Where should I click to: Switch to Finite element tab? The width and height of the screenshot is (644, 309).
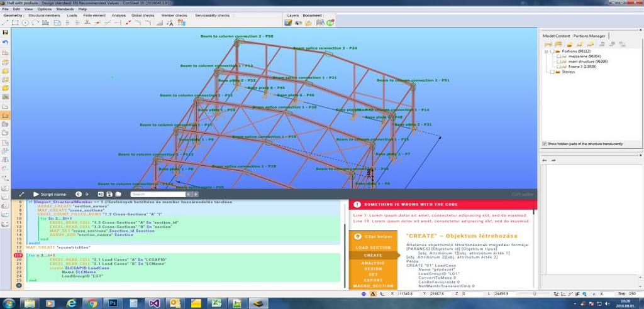point(94,16)
